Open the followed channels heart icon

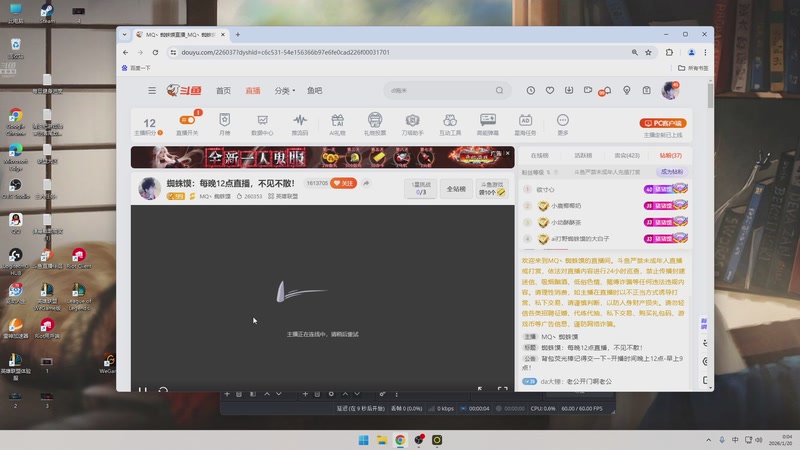tap(549, 90)
